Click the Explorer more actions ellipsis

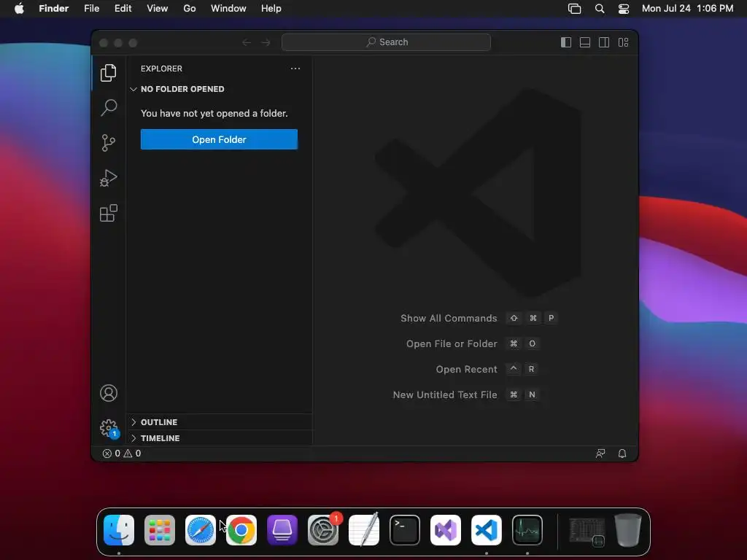click(295, 69)
